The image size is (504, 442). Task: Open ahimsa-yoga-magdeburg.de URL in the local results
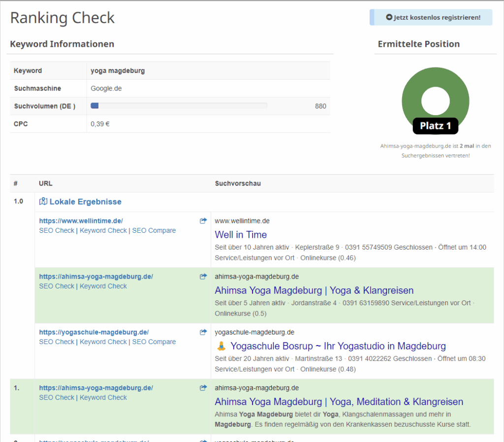coord(96,277)
